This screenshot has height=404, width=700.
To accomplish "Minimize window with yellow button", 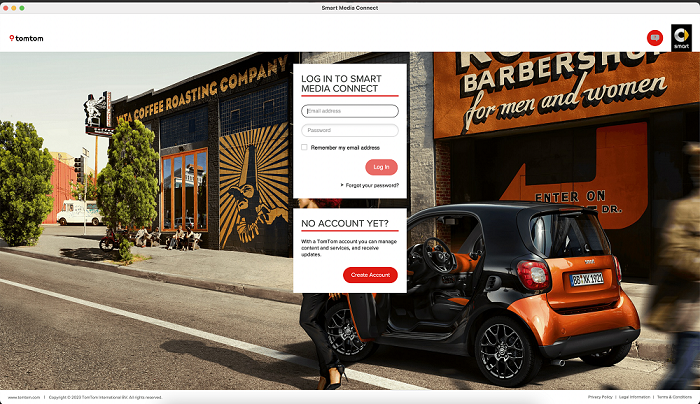I will coord(14,8).
